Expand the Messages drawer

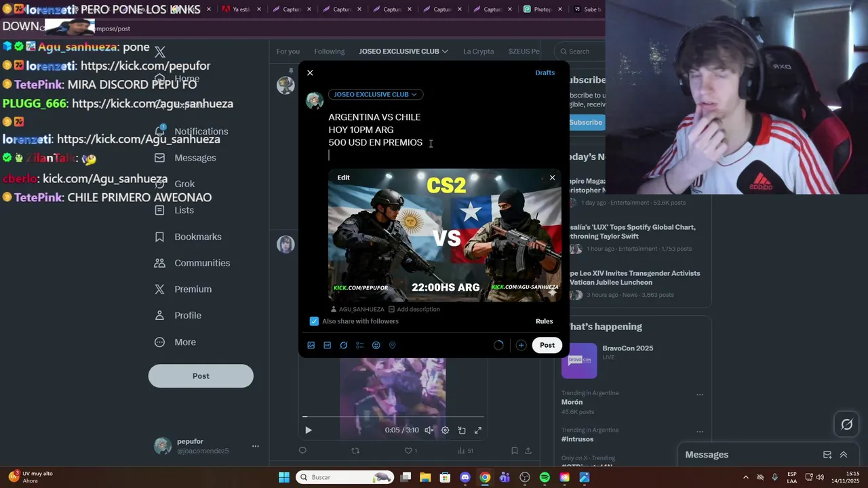844,455
